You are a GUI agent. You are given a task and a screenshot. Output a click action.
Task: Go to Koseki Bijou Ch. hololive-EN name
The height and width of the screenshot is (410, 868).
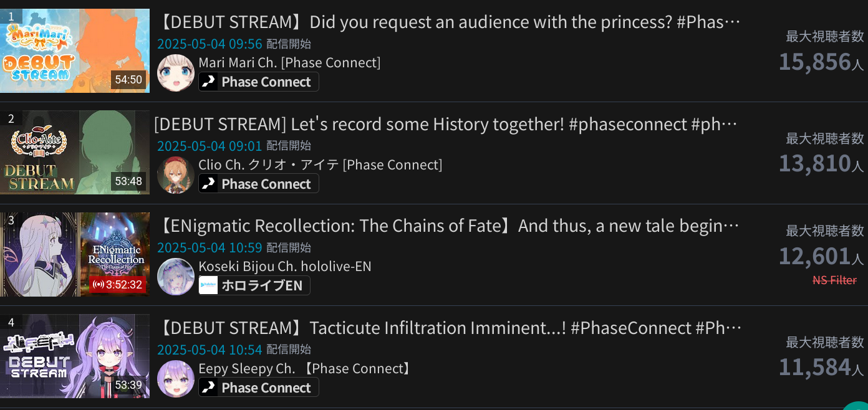click(x=284, y=266)
